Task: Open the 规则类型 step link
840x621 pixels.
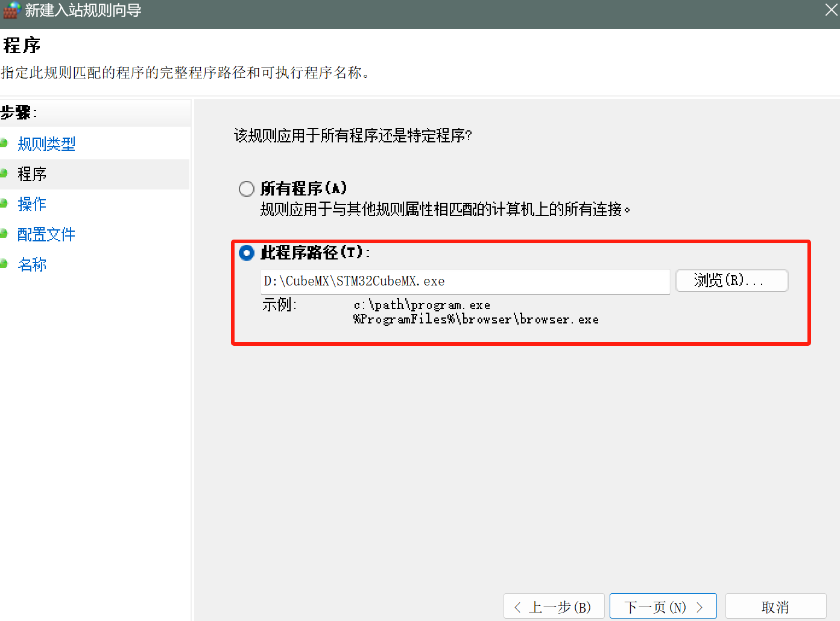Action: point(46,144)
